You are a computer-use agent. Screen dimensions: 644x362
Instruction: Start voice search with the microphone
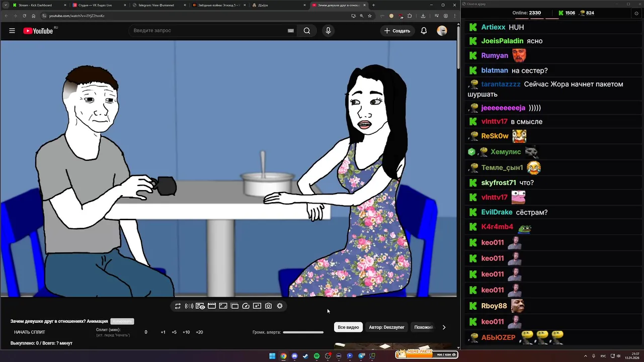pos(328,31)
